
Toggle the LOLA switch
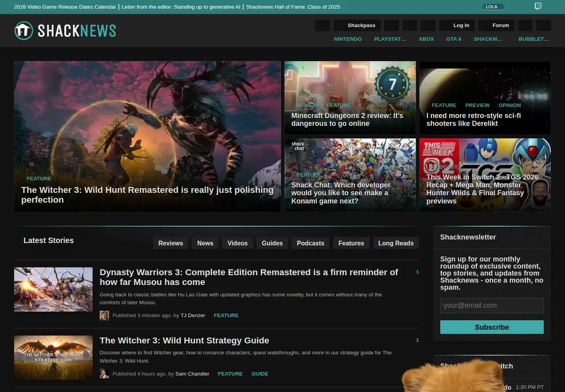[493, 7]
